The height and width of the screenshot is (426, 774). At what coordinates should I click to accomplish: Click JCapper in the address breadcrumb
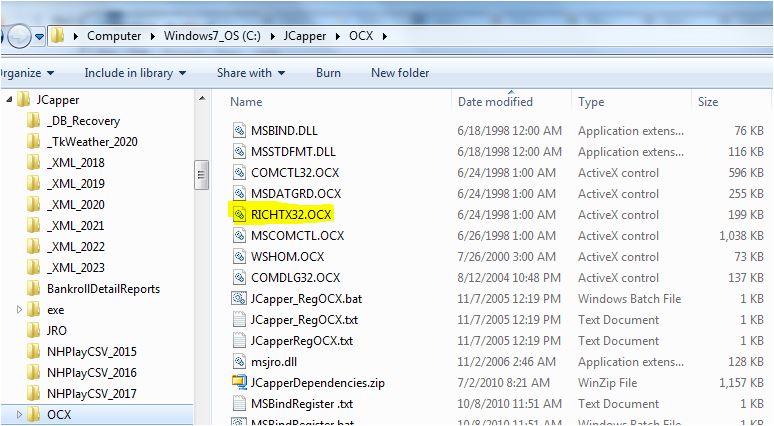(x=304, y=36)
